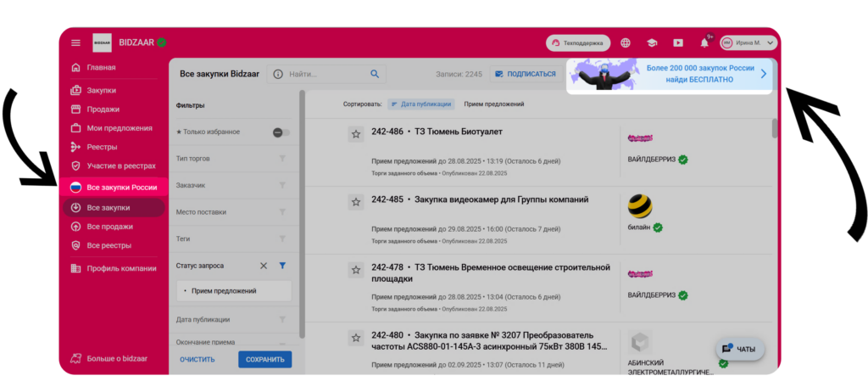Image resolution: width=868 pixels, height=387 pixels.
Task: Click the notifications bell icon
Action: (x=704, y=42)
